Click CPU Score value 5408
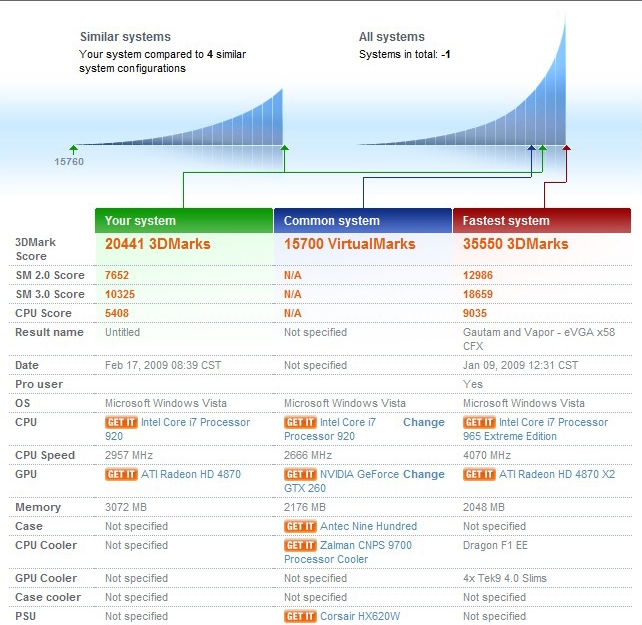Screen dimensions: 642x625 [117, 313]
